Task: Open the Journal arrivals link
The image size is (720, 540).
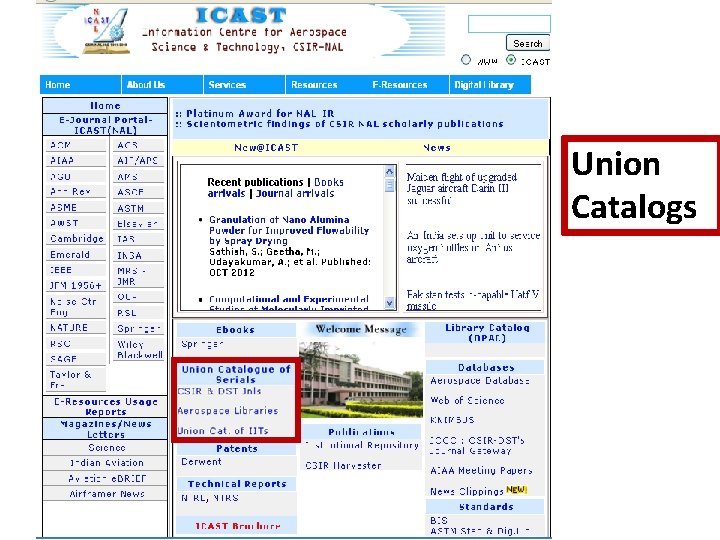Action: tap(295, 193)
